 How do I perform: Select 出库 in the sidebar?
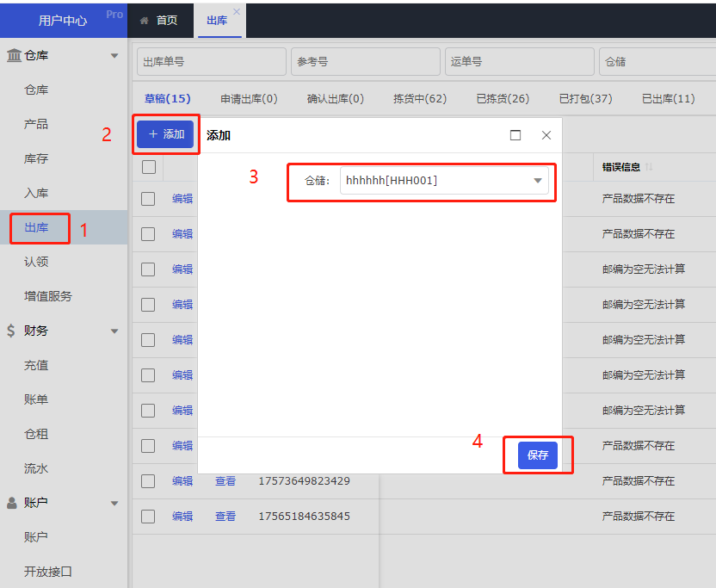point(36,227)
